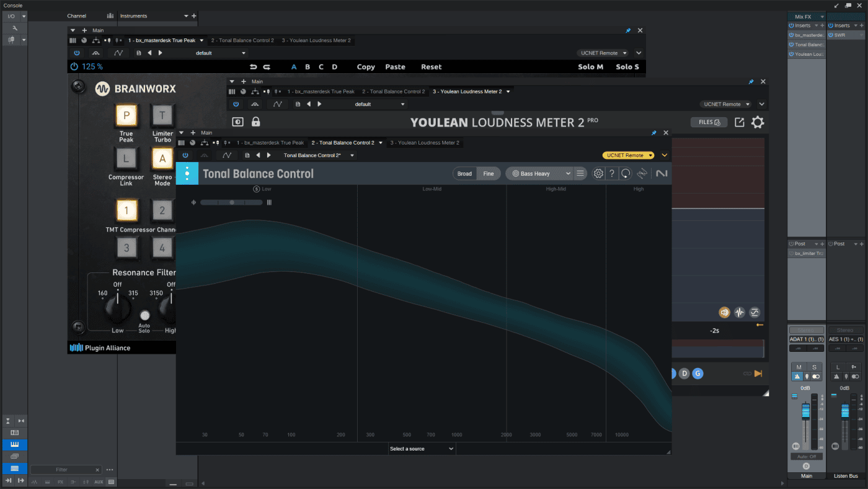Open the Bass Heavy target dropdown
Screen dimensions: 868x489
539,174
